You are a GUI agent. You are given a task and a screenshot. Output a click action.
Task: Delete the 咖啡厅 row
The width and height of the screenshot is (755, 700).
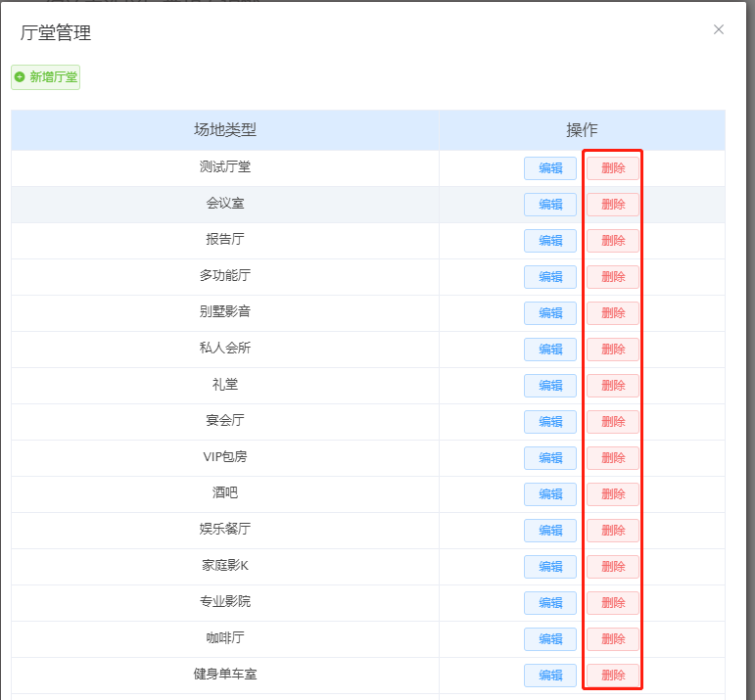(613, 639)
